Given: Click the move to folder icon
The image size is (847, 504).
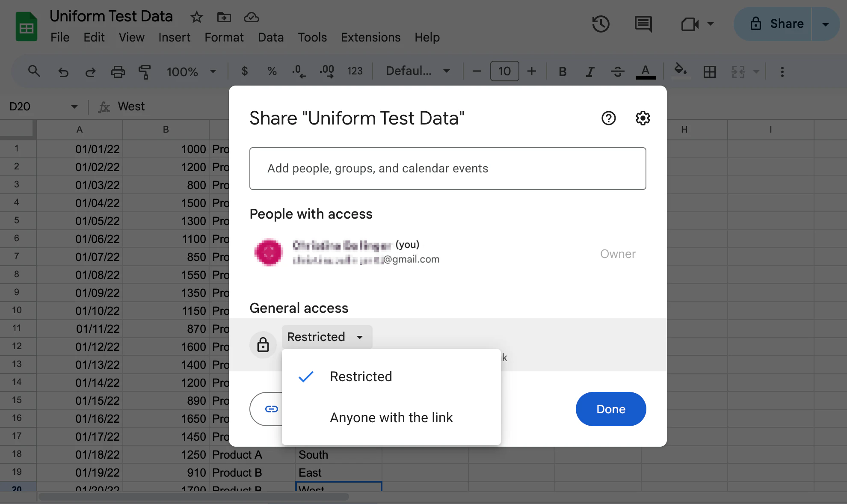Looking at the screenshot, I should pos(224,17).
